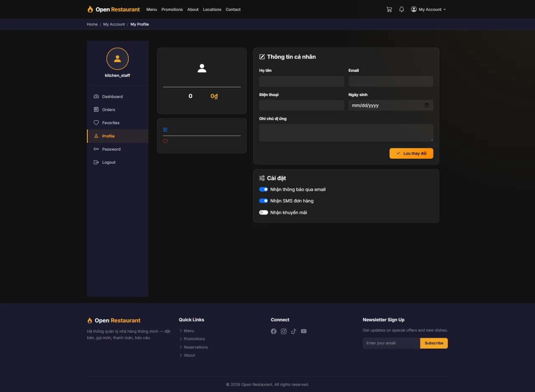Viewport: 535px width, 392px height.
Task: Click the Logout arrow icon
Action: click(x=96, y=162)
